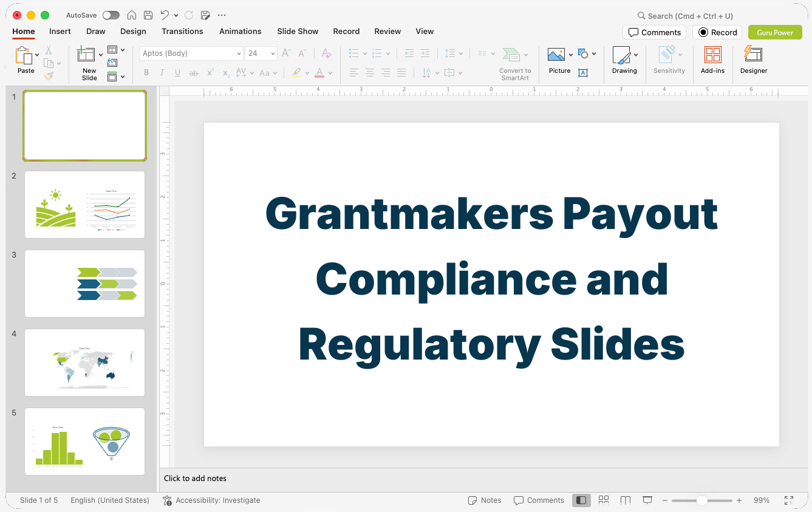The height and width of the screenshot is (512, 812).
Task: Open the Slide Show tab
Action: coord(298,31)
